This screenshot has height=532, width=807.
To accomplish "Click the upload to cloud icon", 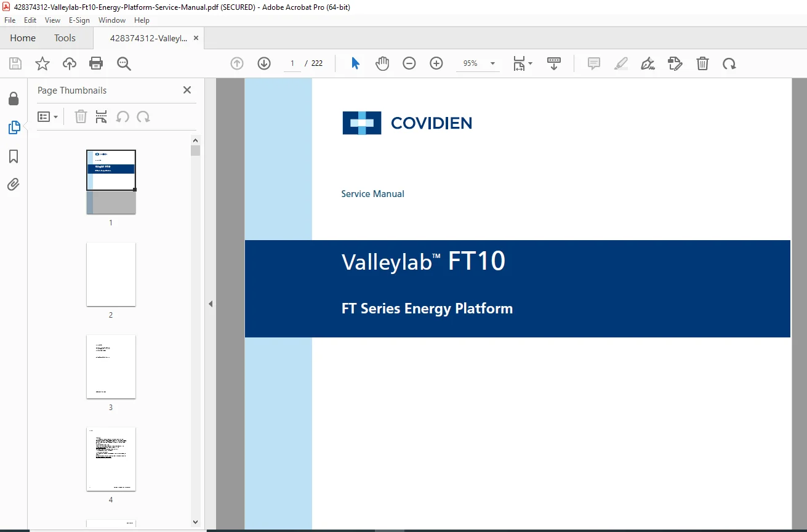I will pos(70,63).
